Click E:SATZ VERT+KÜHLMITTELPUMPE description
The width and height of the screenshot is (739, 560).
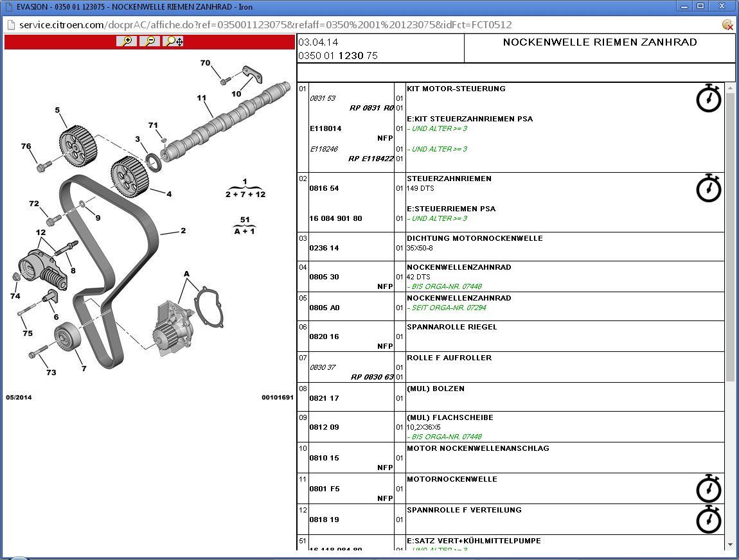[x=474, y=541]
